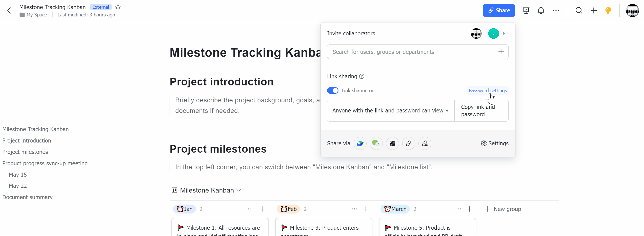Open the notifications bell
Screen dimensions: 644x236
click(541, 10)
